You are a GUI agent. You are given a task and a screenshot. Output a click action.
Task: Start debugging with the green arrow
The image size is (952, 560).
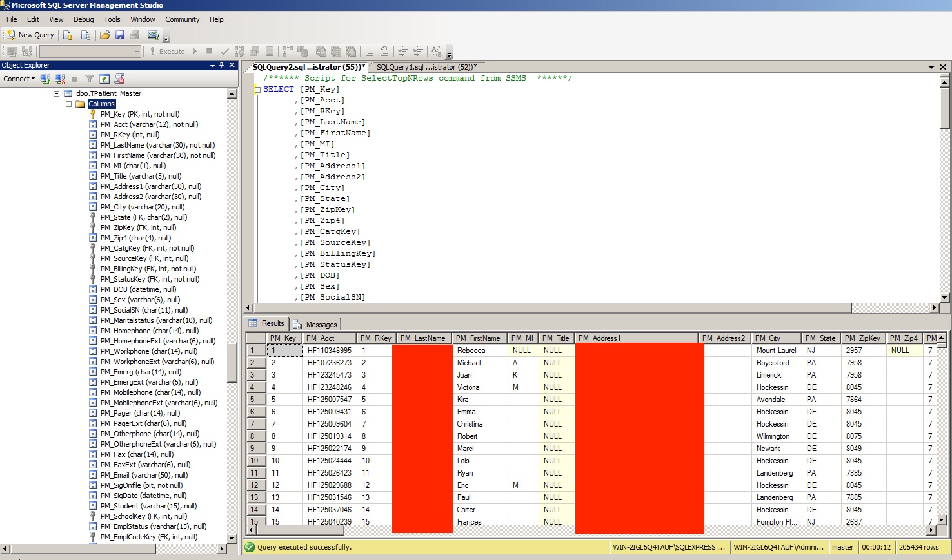(x=194, y=51)
